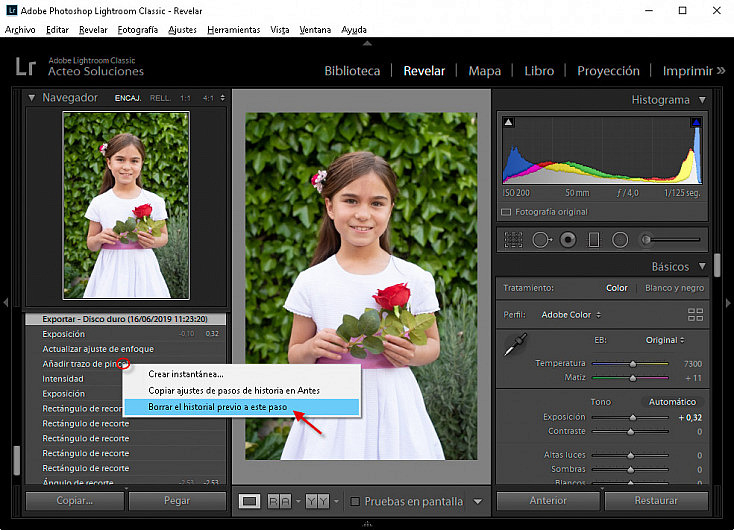Switch to loupe view mode icon
The image size is (734, 530).
point(250,501)
